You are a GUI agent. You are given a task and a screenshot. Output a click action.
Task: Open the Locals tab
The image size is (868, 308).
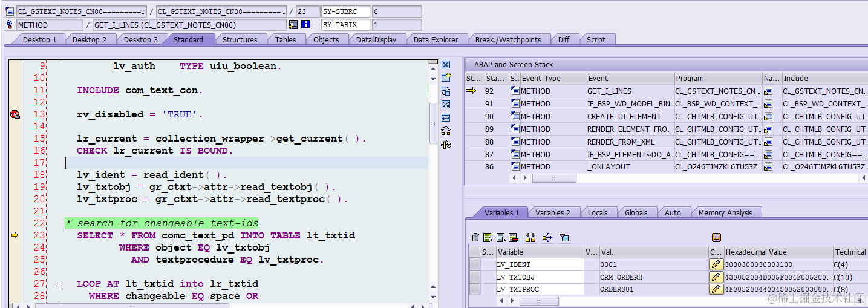tap(598, 213)
